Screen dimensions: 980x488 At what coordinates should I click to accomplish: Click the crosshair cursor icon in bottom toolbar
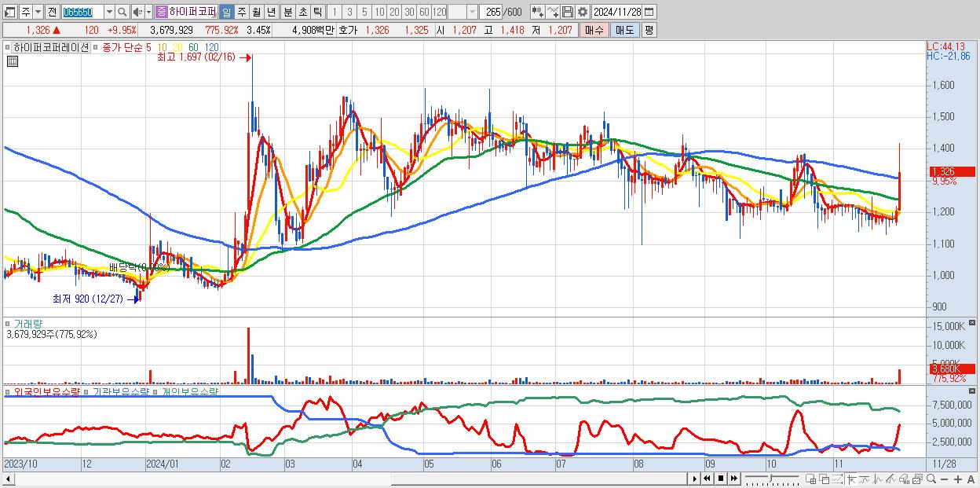pyautogui.click(x=850, y=479)
